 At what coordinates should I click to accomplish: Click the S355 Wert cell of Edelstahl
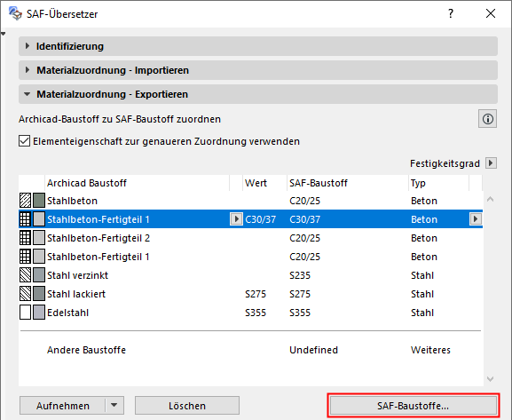(256, 313)
